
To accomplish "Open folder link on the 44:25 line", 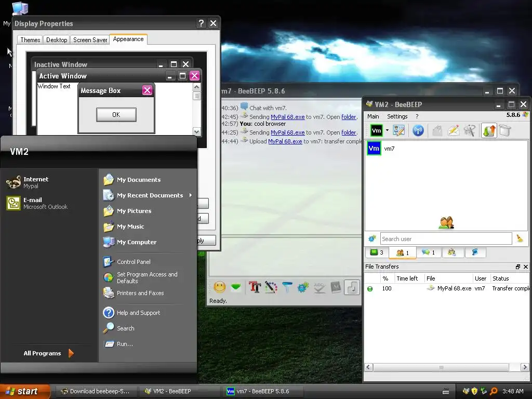I will pyautogui.click(x=349, y=132).
